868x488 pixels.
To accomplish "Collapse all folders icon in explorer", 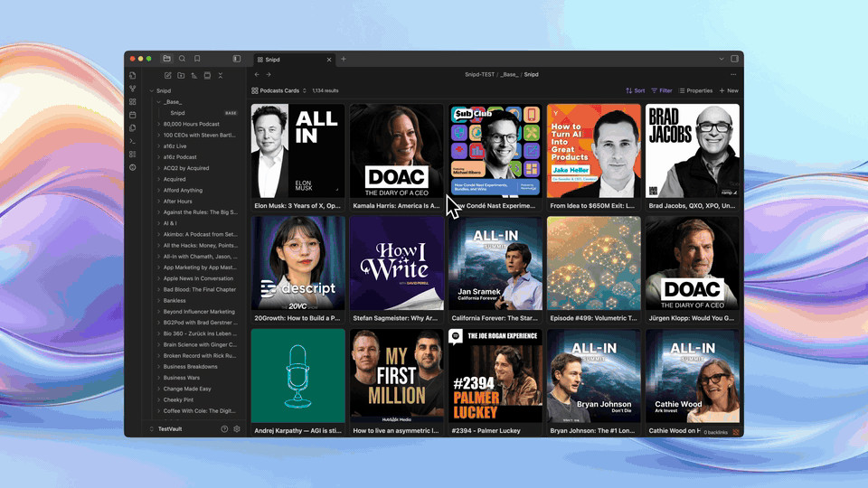I will (221, 75).
